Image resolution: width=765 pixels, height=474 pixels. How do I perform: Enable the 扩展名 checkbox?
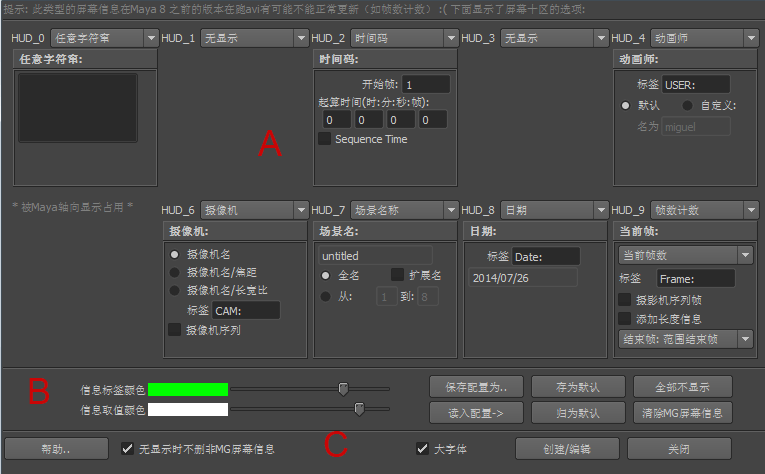pos(397,275)
